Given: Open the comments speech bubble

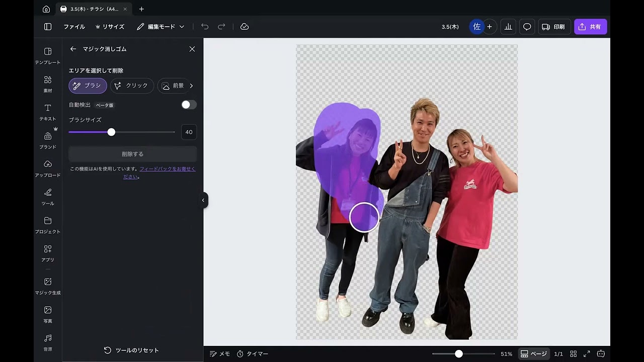Looking at the screenshot, I should pos(527,27).
